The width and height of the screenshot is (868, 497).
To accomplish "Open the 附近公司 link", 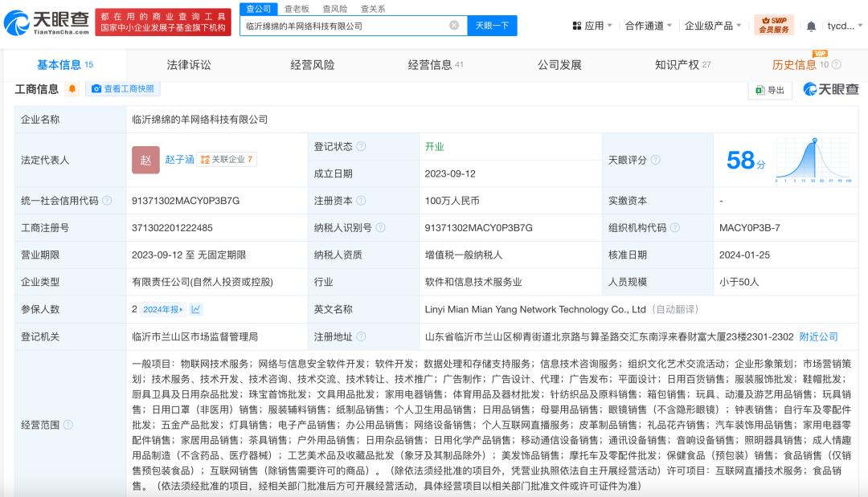I will (x=818, y=336).
